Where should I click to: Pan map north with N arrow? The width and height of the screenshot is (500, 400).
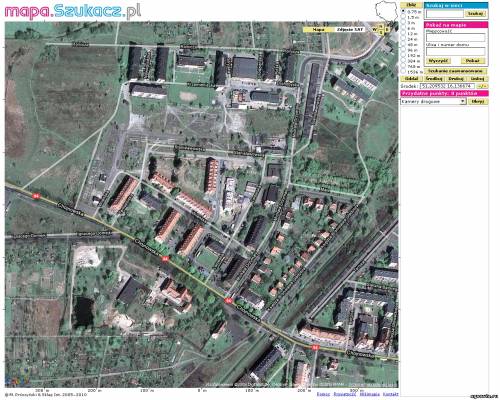(x=380, y=26)
